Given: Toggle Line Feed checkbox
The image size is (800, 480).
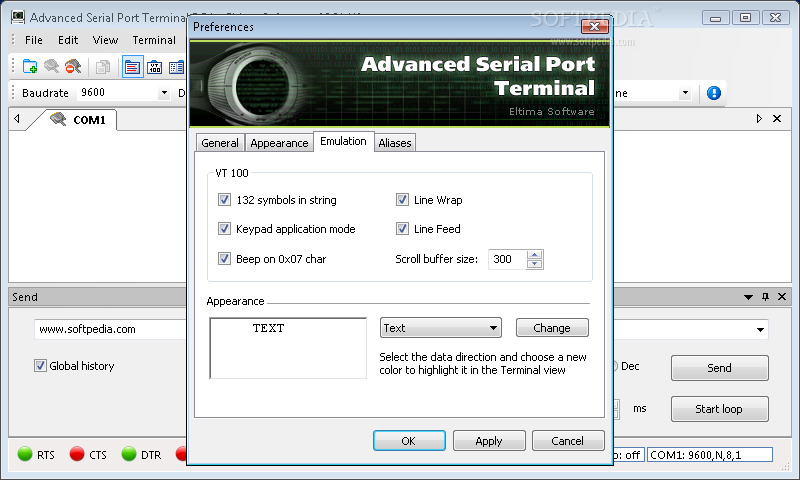Looking at the screenshot, I should [x=402, y=229].
